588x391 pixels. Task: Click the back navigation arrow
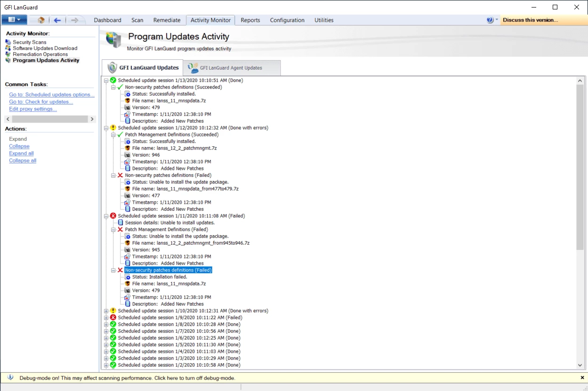pyautogui.click(x=56, y=20)
